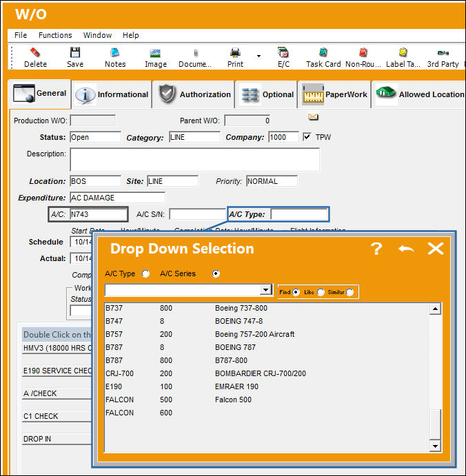The image size is (466, 476).
Task: Open the search combo box dropdown arrow
Action: [266, 290]
